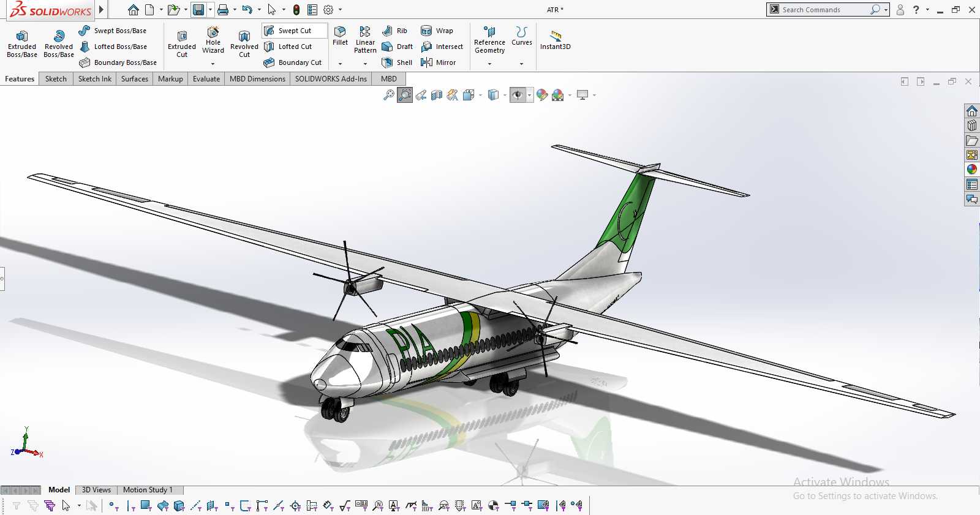Open the Options gear
The image size is (980, 515).
[x=328, y=10]
